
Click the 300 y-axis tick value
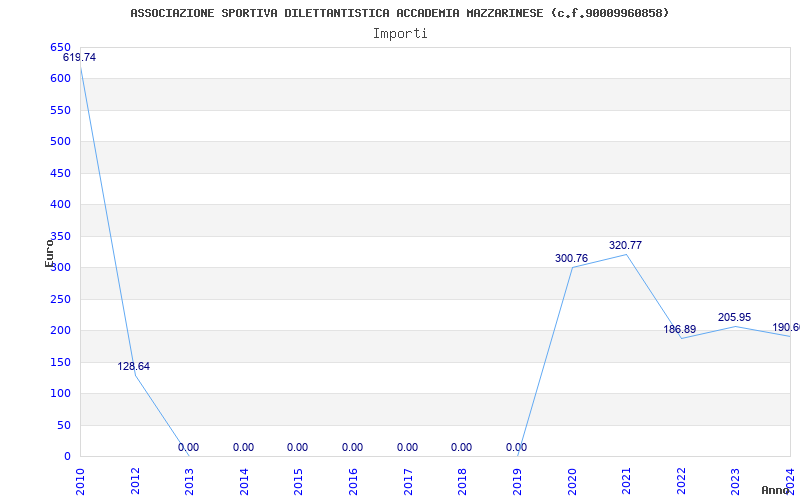(60, 267)
